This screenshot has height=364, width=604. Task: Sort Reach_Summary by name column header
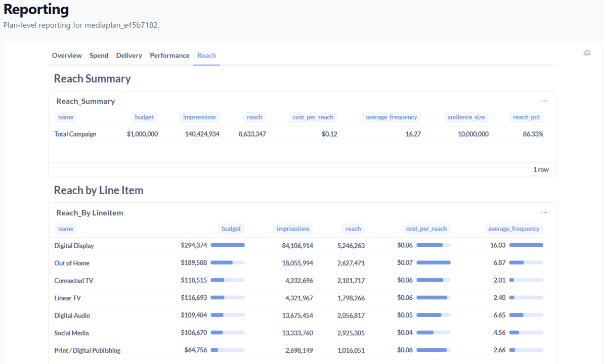[65, 117]
